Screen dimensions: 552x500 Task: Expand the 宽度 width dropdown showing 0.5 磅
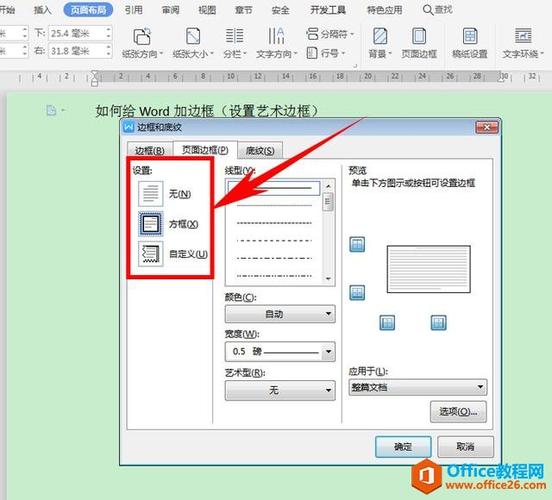point(280,351)
